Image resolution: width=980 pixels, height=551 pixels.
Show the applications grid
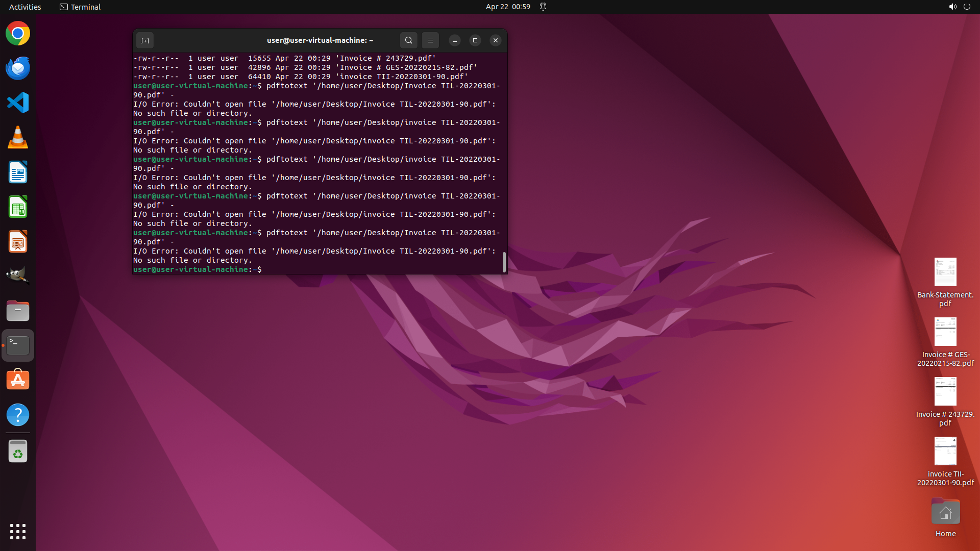18,531
